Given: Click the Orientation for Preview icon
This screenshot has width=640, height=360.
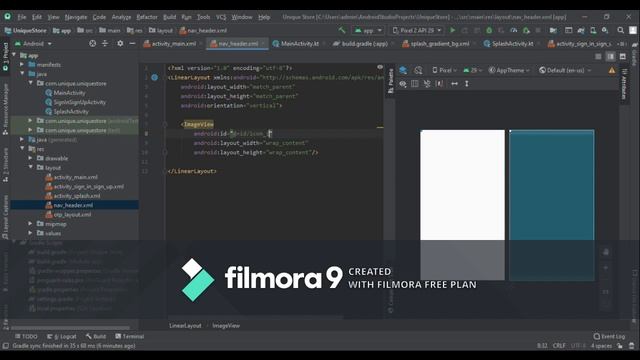Looking at the screenshot, I should coord(418,70).
